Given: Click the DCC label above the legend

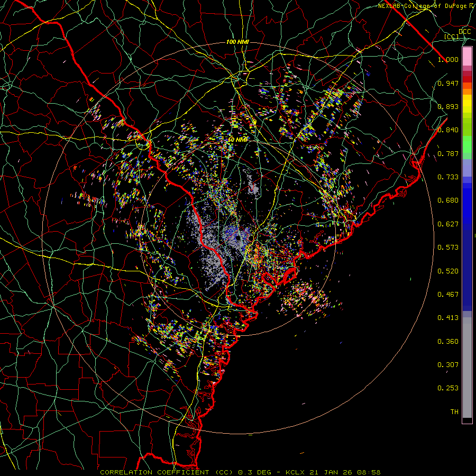Looking at the screenshot, I should click(x=465, y=32).
